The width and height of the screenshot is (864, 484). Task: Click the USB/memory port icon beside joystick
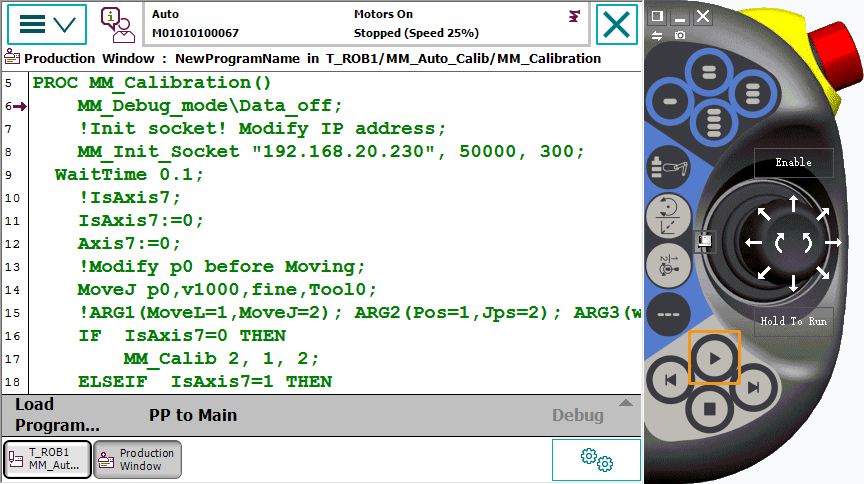705,240
